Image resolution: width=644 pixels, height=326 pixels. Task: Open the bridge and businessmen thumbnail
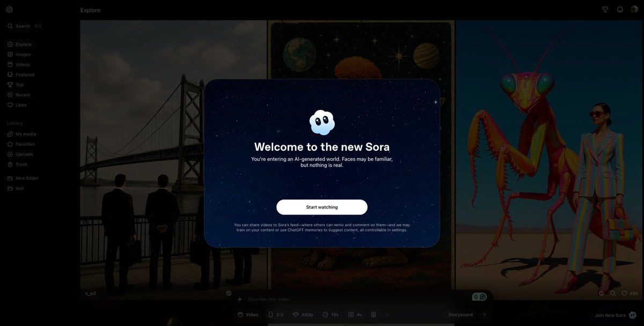173,160
